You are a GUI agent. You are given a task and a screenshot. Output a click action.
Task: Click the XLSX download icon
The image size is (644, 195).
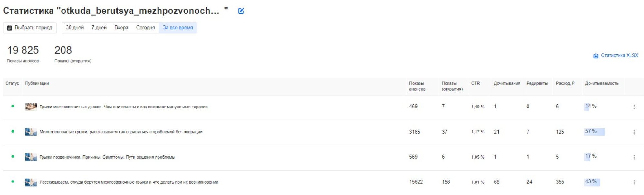tap(596, 56)
